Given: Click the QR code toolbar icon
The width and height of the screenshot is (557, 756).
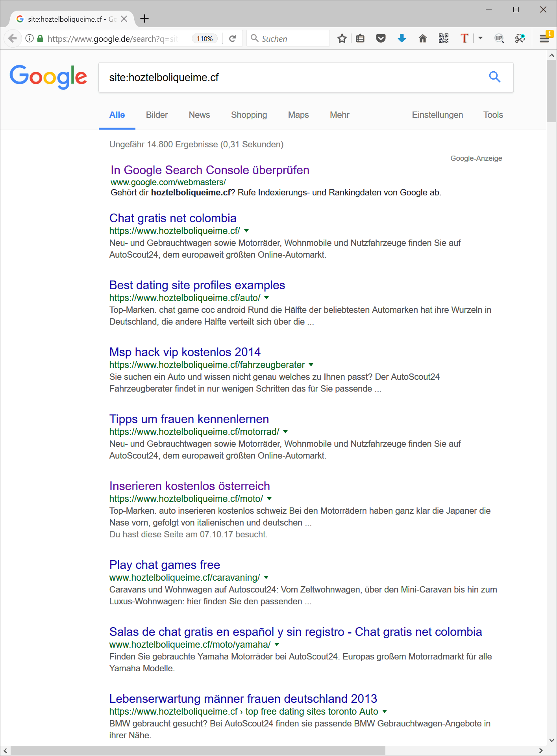Looking at the screenshot, I should 444,39.
